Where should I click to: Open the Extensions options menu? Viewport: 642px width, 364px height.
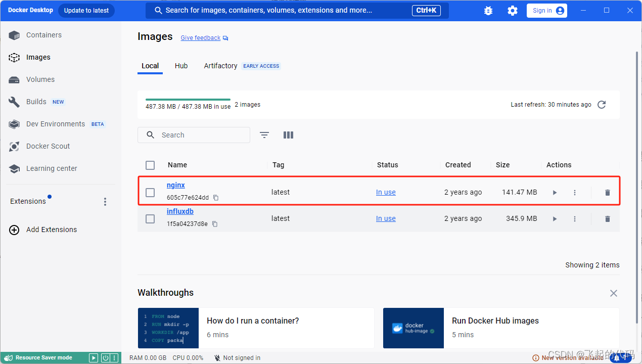[105, 201]
